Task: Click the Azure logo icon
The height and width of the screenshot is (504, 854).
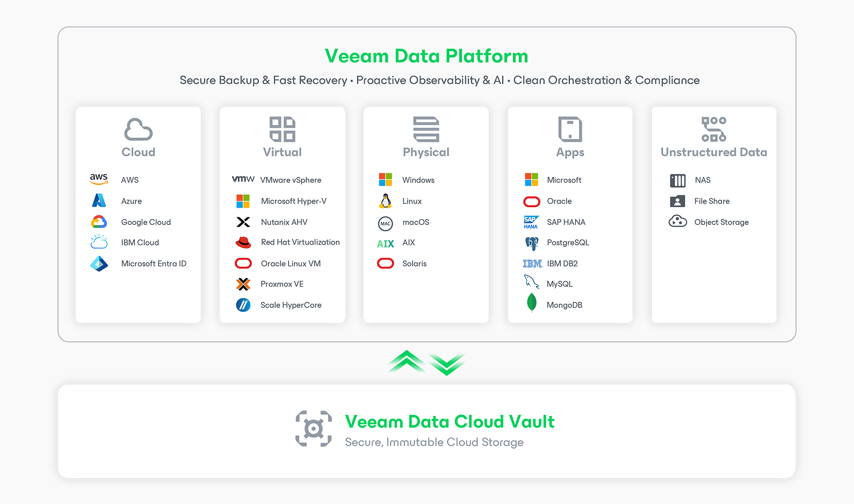Action: tap(99, 201)
